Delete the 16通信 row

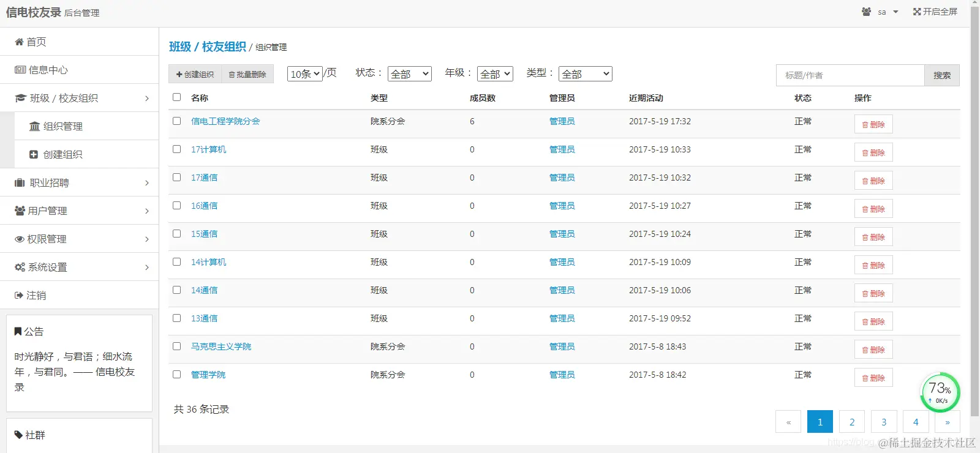coord(873,209)
